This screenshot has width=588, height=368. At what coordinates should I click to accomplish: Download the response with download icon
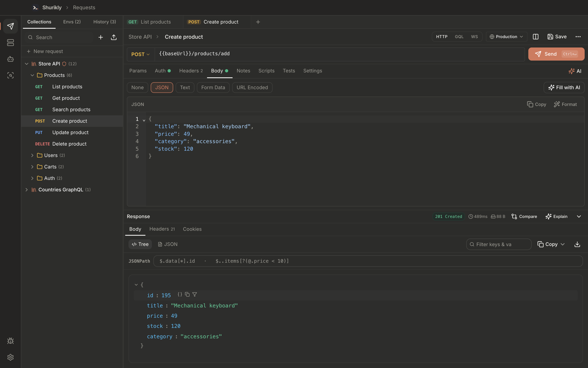(577, 244)
